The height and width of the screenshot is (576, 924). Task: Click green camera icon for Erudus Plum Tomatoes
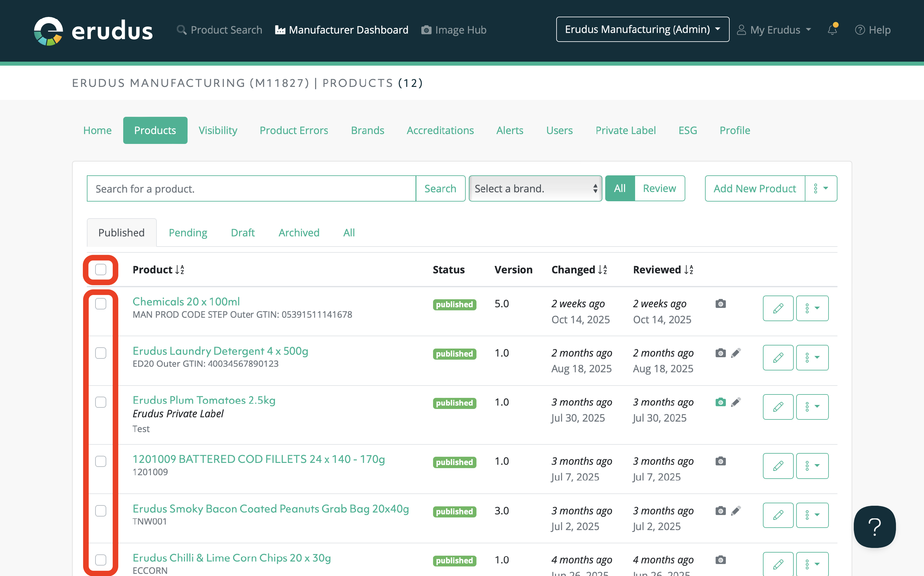(720, 402)
